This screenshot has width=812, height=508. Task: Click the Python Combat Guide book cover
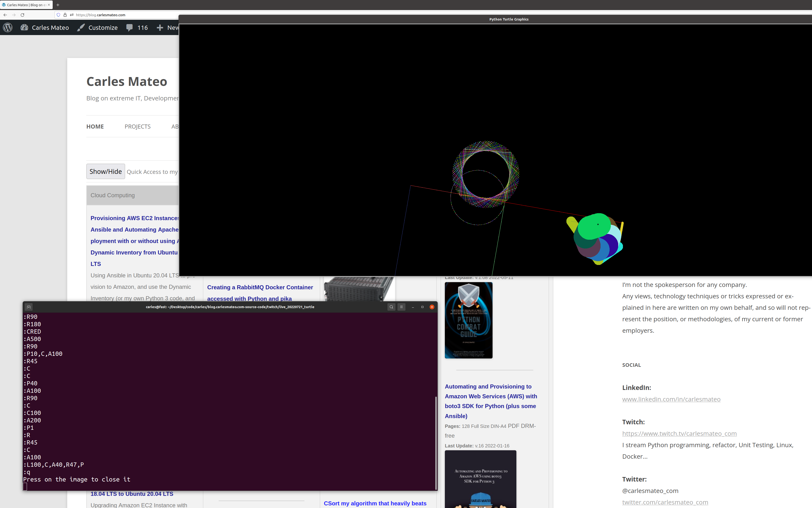coord(468,320)
